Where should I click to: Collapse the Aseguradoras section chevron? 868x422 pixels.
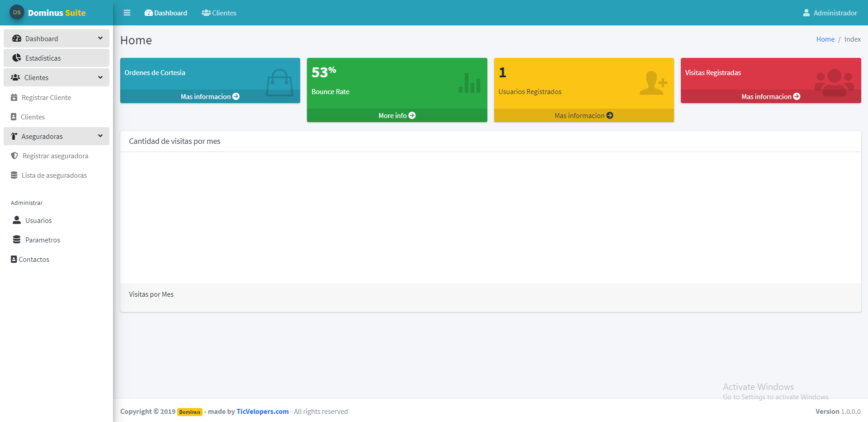coord(100,136)
